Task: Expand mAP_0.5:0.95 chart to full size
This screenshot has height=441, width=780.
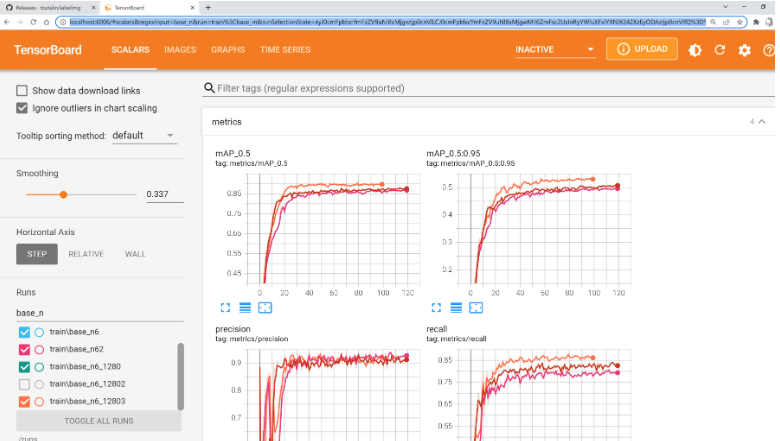Action: (x=436, y=308)
